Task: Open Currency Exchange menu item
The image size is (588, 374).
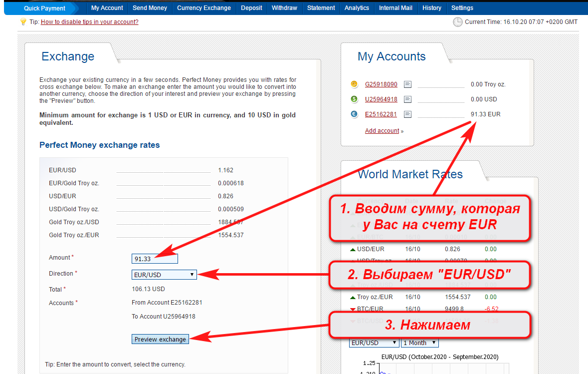Action: 204,8
